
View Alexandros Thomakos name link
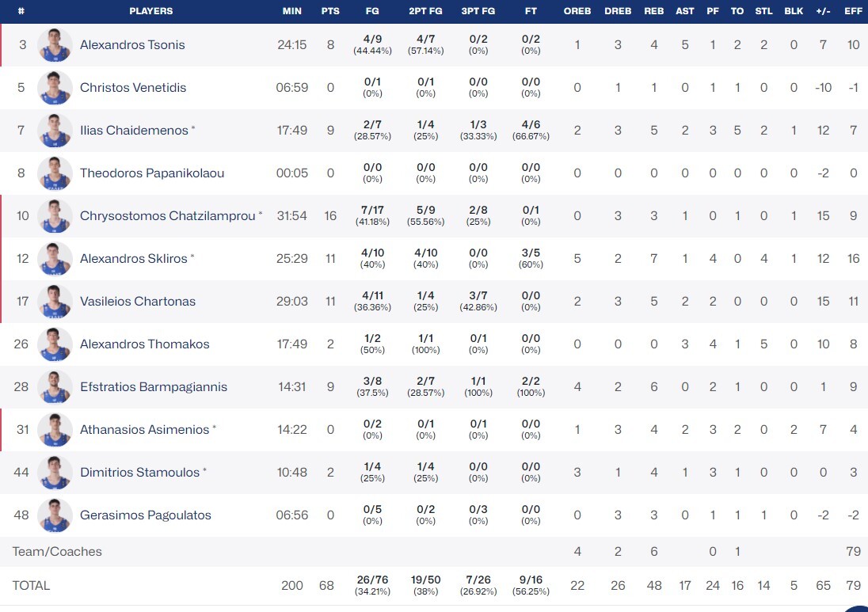point(144,344)
